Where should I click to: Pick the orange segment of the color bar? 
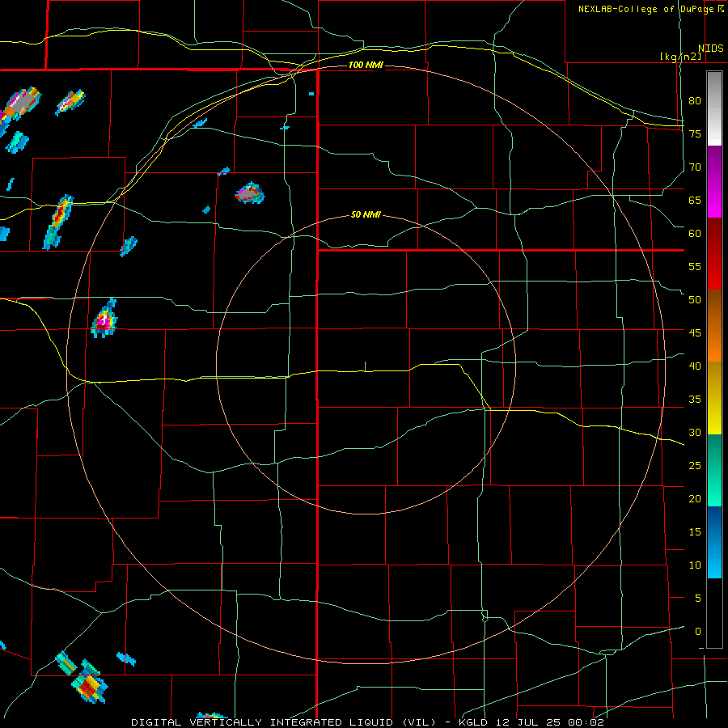pyautogui.click(x=714, y=326)
